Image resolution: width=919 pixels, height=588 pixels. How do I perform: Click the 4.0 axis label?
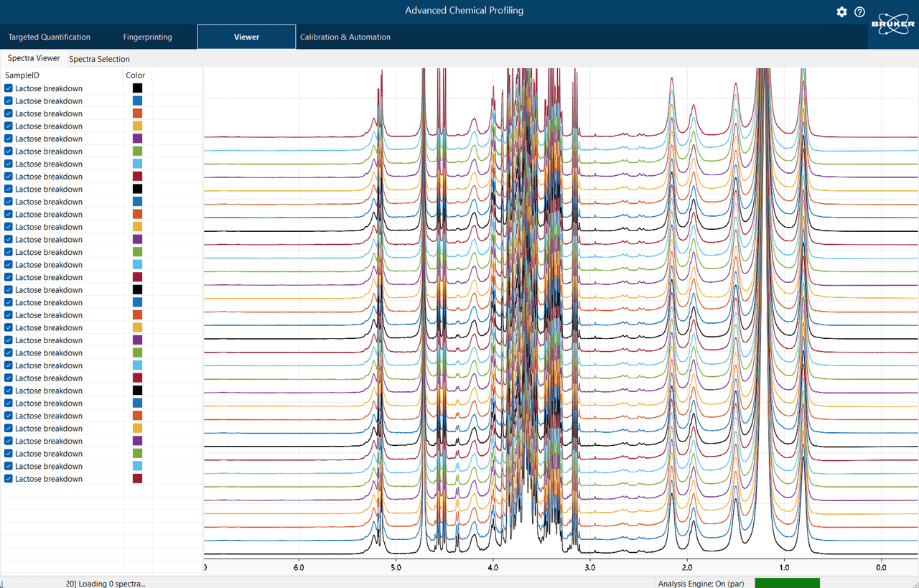pyautogui.click(x=493, y=567)
